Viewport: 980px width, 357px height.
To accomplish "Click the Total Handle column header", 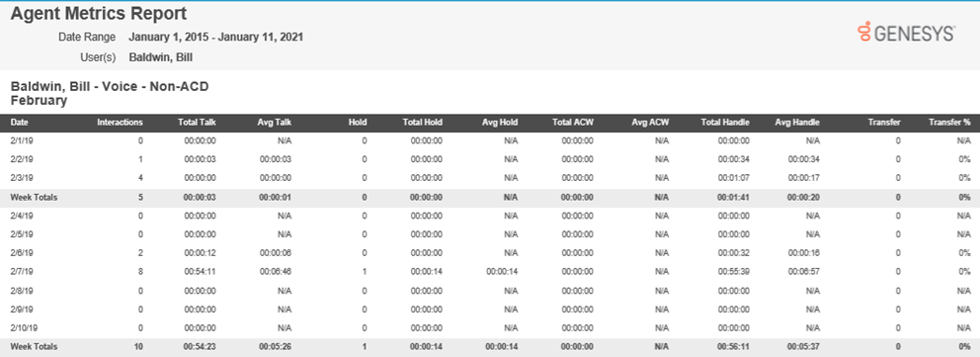I will click(x=725, y=123).
